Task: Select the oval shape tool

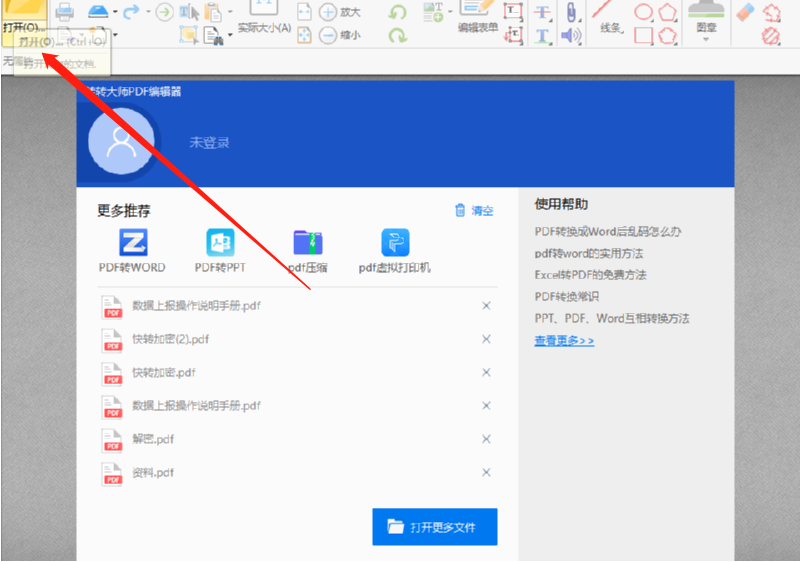Action: 644,12
